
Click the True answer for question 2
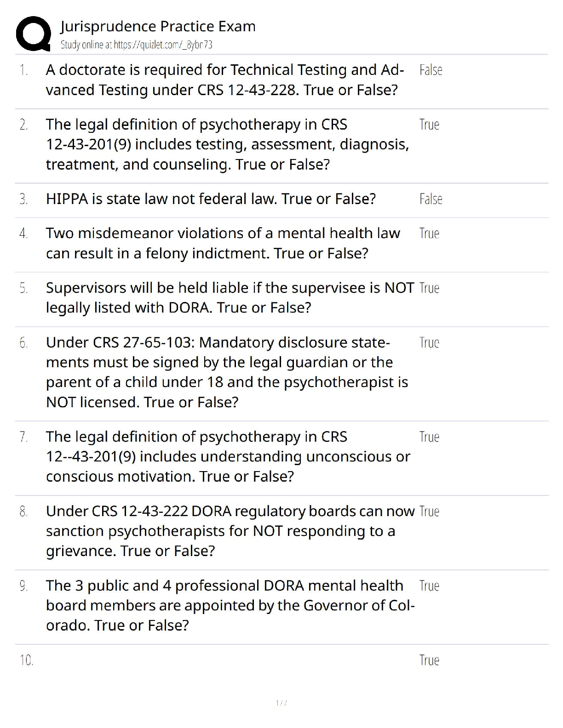(429, 125)
